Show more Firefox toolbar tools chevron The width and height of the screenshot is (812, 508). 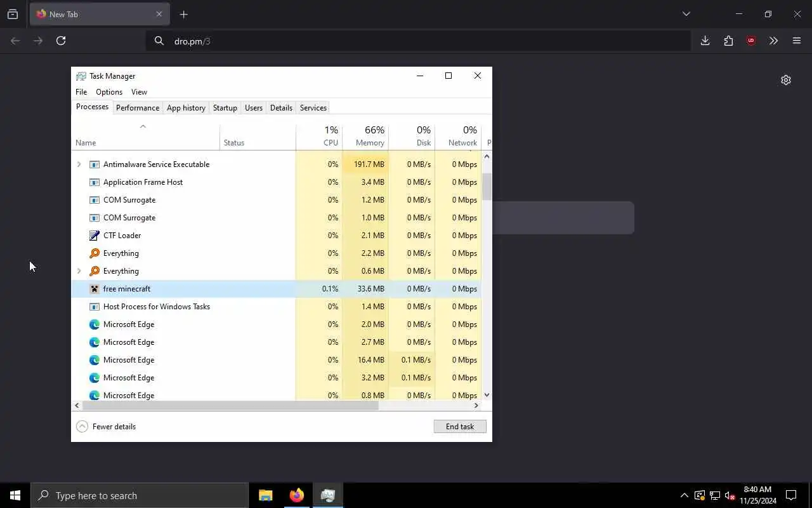tap(773, 41)
